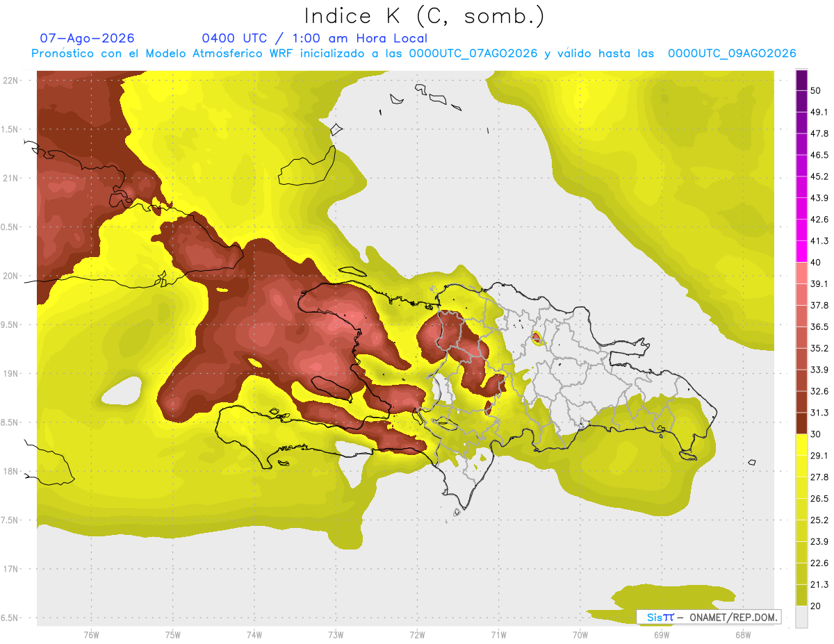Click the color scale value "32.6"

[819, 391]
